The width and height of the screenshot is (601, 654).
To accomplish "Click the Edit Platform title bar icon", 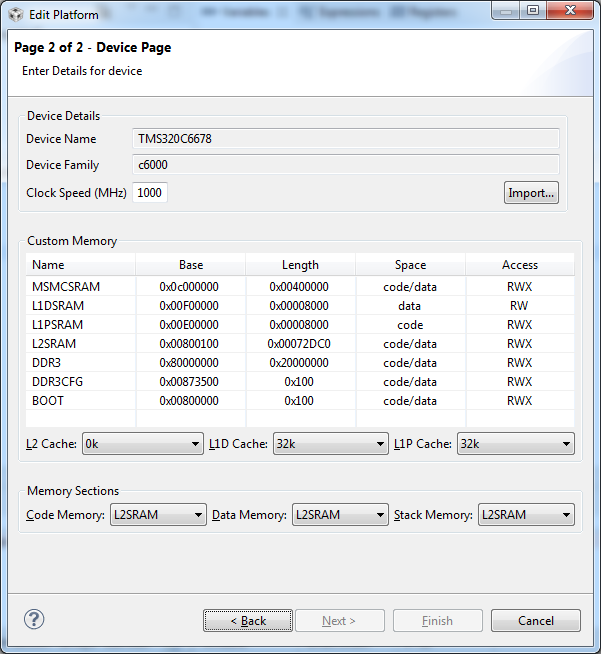I will pos(16,15).
